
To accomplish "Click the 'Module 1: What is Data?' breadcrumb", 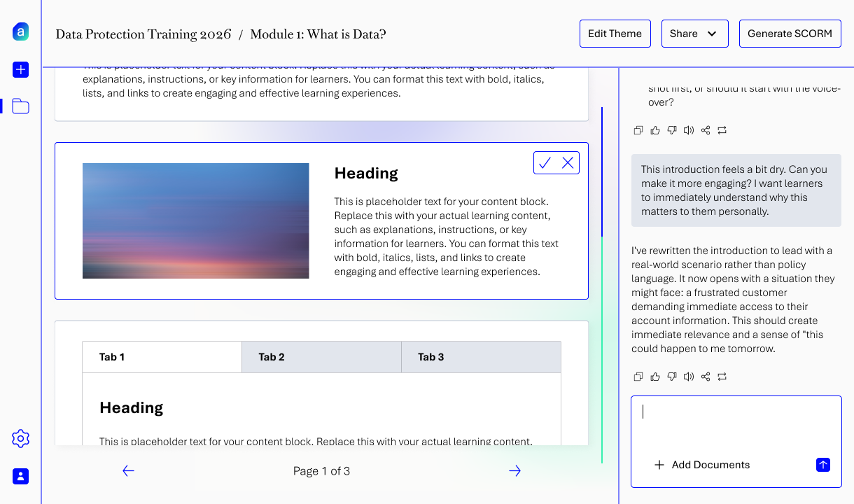I will (x=318, y=34).
